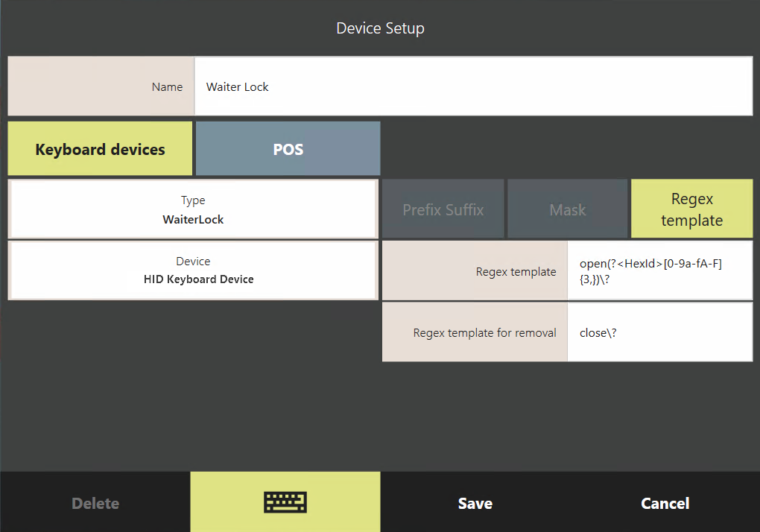760x532 pixels.
Task: Edit the Regex template text field
Action: point(659,271)
